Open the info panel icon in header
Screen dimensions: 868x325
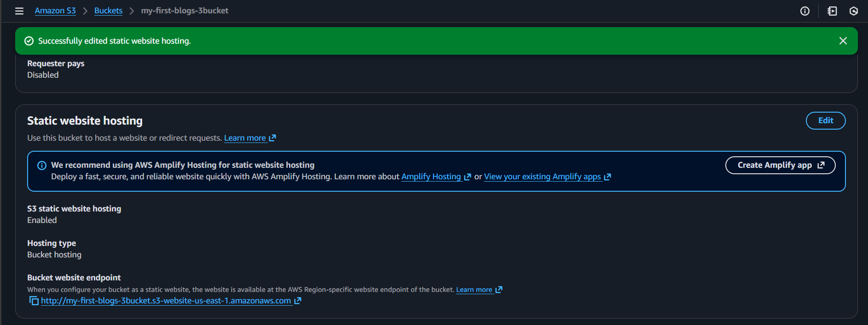coord(805,11)
